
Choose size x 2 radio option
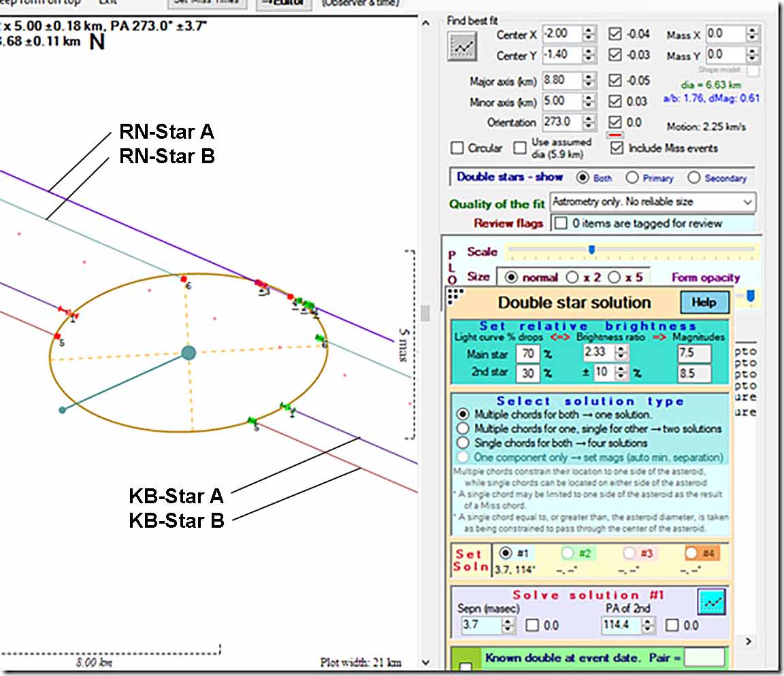[572, 277]
